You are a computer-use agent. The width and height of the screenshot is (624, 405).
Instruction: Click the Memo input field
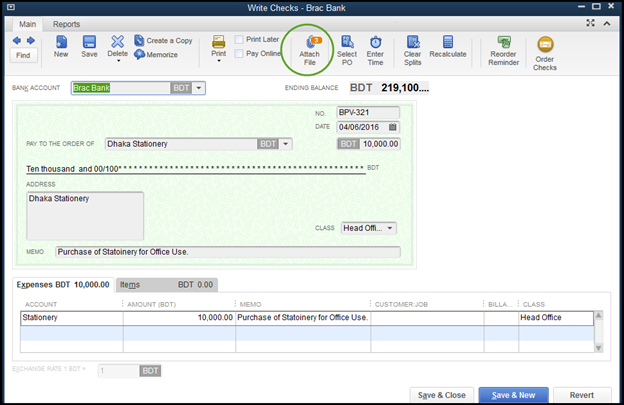(227, 252)
